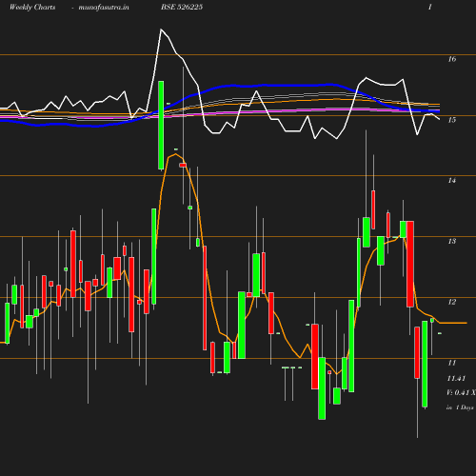Select the "11.41" last price value
Viewport: 476px width, 476px height.
456,378
